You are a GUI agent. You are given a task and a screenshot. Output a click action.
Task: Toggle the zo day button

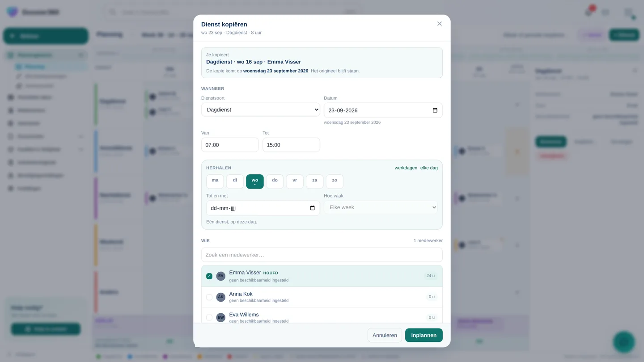(x=335, y=181)
